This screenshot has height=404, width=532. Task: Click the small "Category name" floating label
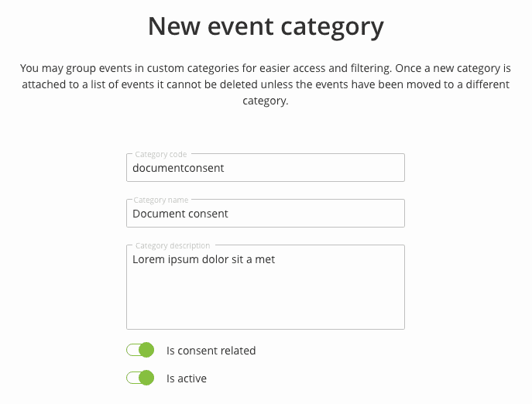point(161,200)
